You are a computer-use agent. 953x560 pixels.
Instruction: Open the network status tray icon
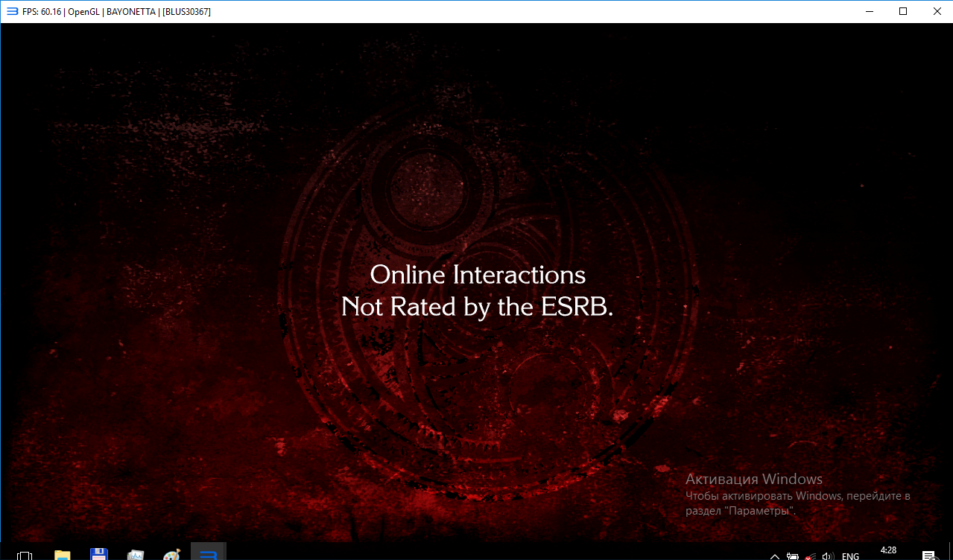tap(811, 556)
